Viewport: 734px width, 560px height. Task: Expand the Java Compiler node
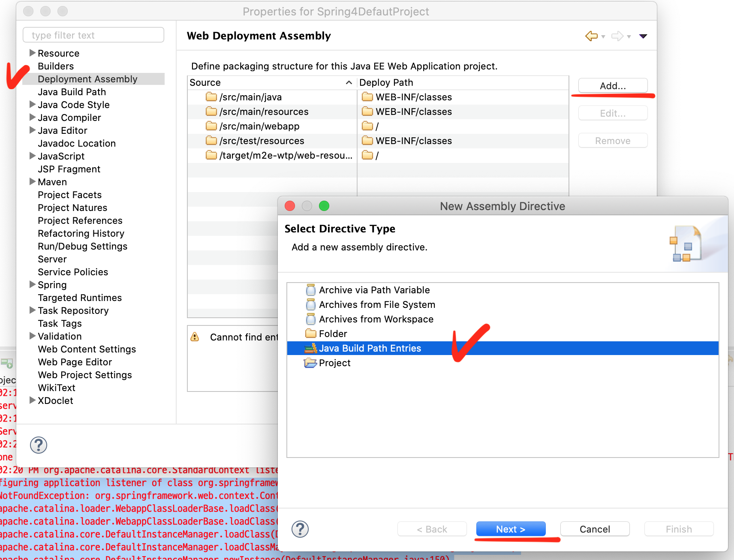[32, 117]
